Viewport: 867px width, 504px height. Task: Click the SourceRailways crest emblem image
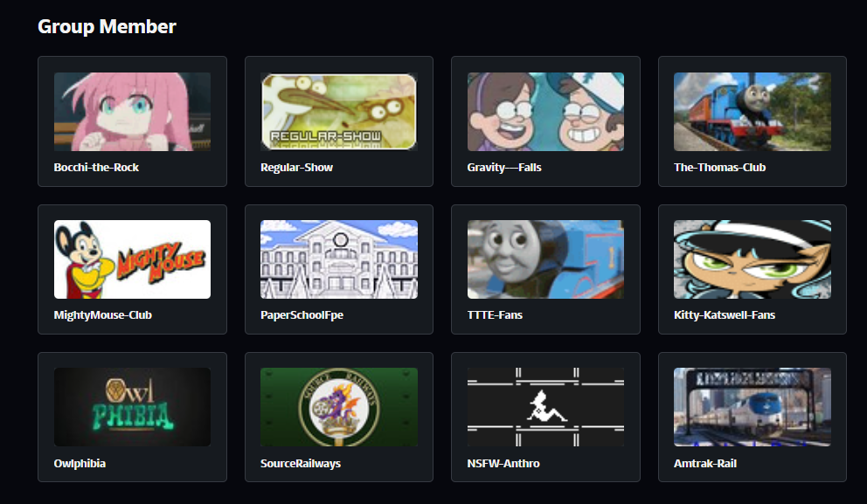339,407
